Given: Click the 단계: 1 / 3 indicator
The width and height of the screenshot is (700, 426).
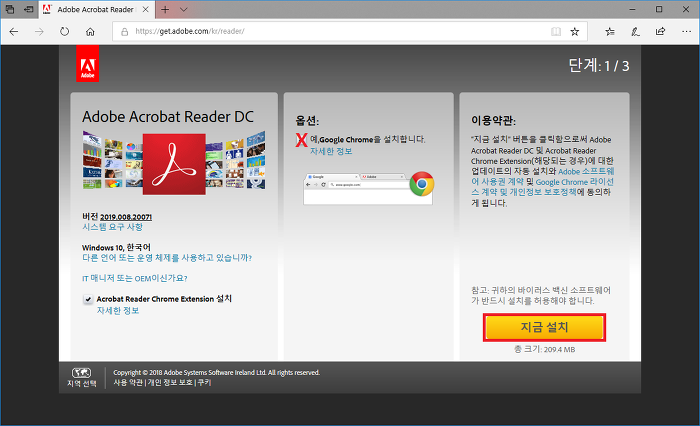Looking at the screenshot, I should tap(599, 66).
